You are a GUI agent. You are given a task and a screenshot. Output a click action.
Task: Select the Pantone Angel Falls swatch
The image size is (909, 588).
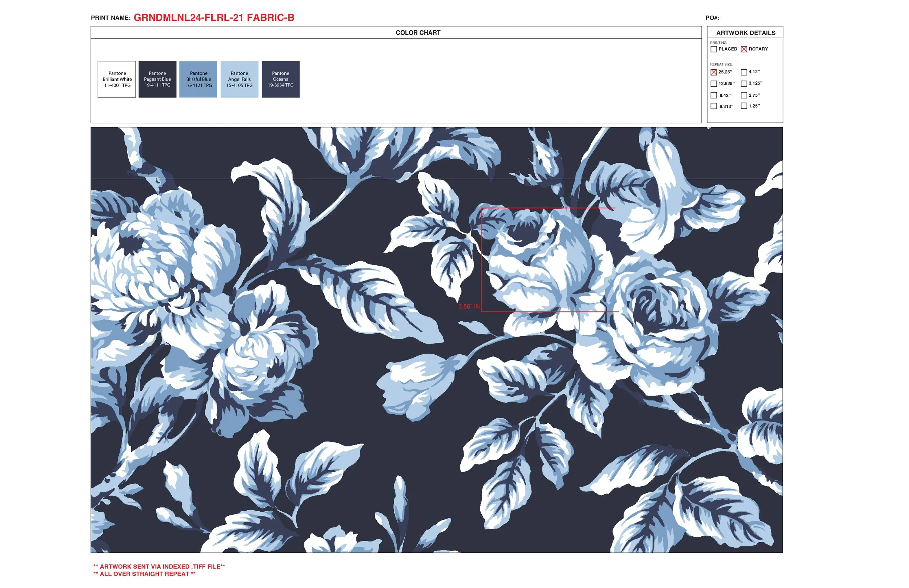click(x=240, y=79)
